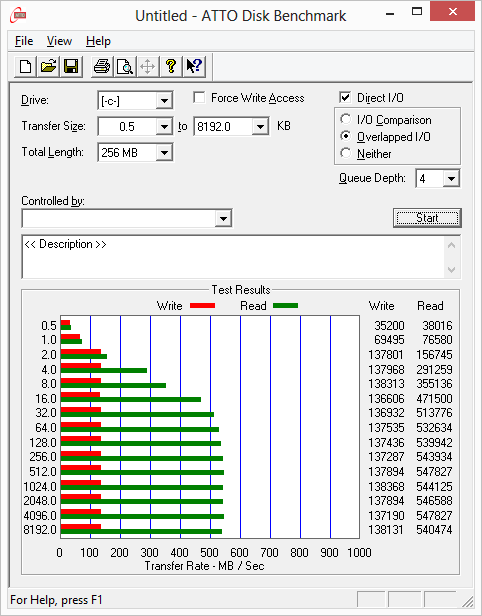Click the read value 547827 in 512.0 row
The height and width of the screenshot is (616, 482).
(434, 471)
